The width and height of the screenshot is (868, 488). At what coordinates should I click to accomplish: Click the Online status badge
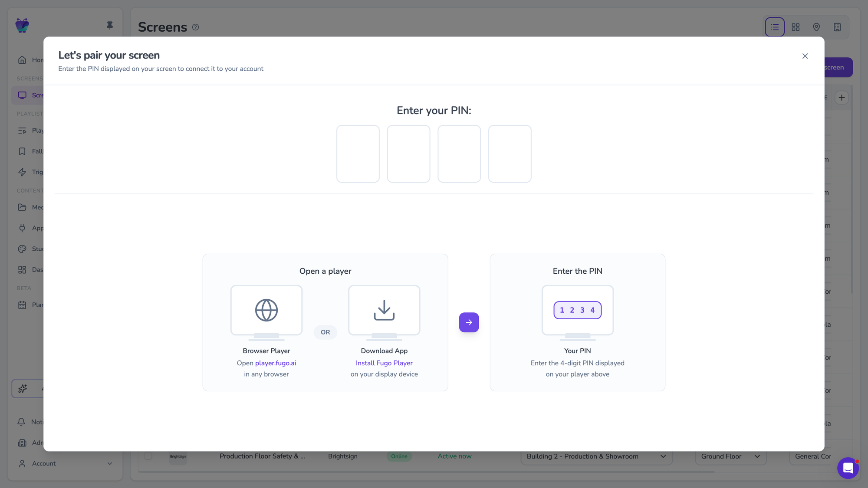point(399,456)
